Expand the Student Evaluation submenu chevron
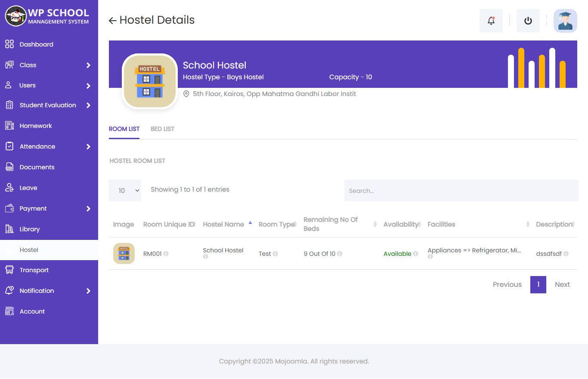588x379 pixels. [88, 105]
